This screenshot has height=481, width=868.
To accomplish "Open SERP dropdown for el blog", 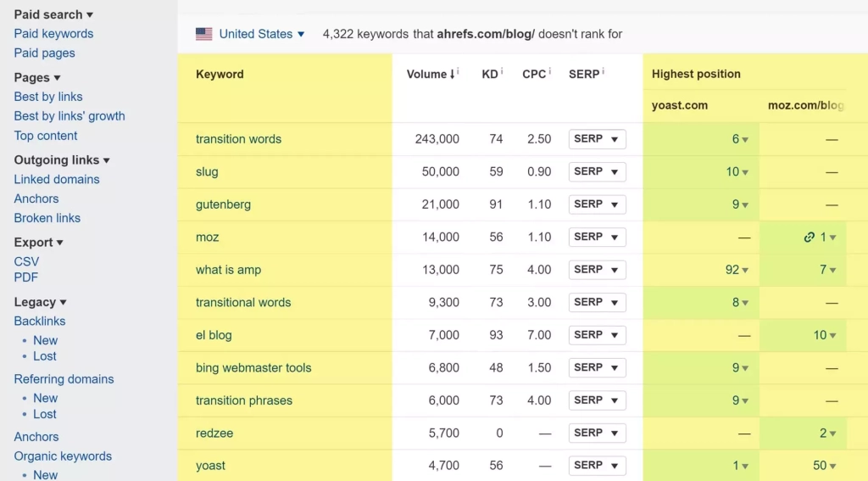I will click(598, 335).
